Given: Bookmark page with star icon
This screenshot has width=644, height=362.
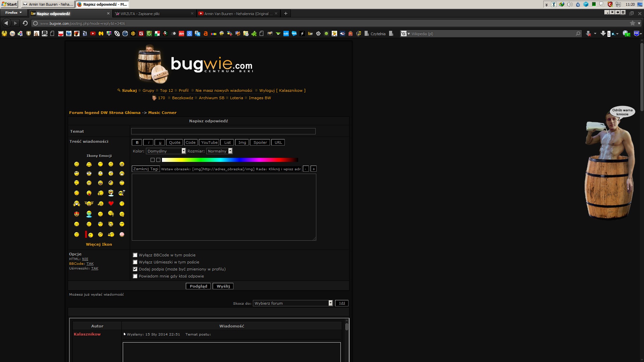Looking at the screenshot, I should click(632, 23).
